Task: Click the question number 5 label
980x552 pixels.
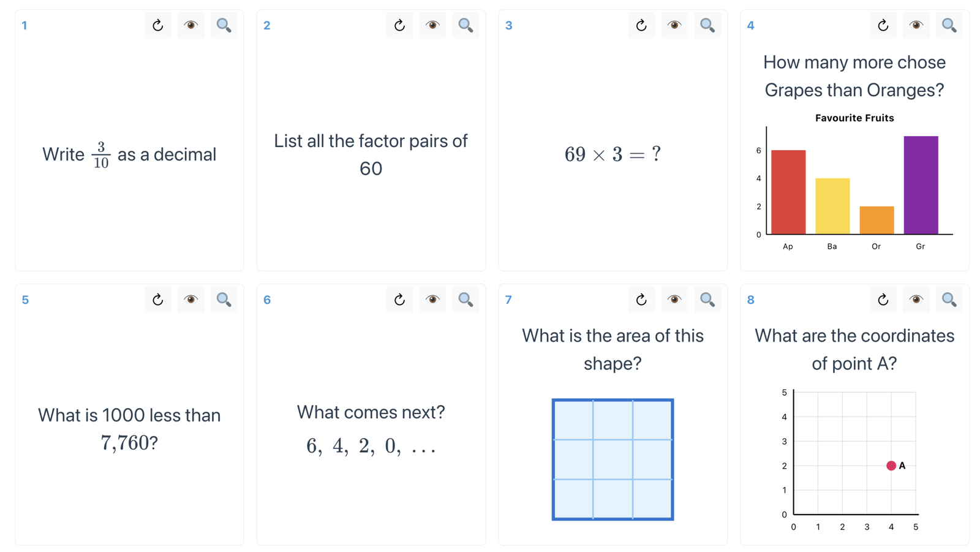Action: [25, 300]
